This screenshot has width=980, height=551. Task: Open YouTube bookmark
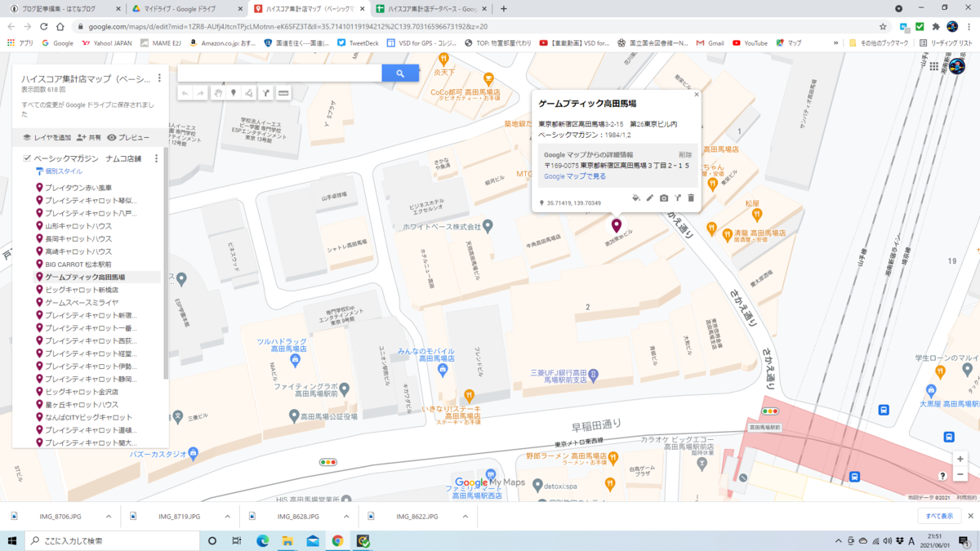(x=750, y=43)
